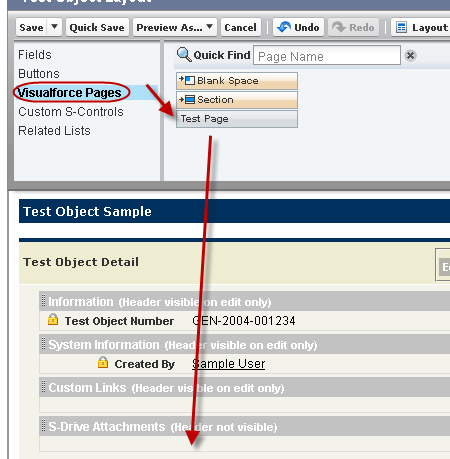Image resolution: width=450 pixels, height=459 pixels.
Task: Grab the Information section drag handle
Action: click(43, 300)
